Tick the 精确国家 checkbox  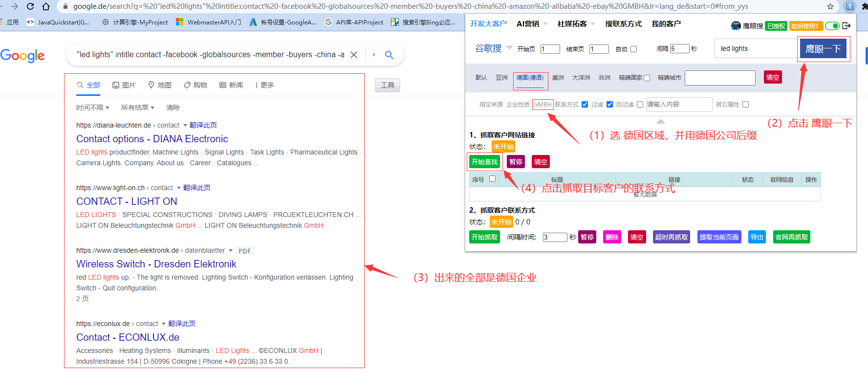pos(647,78)
